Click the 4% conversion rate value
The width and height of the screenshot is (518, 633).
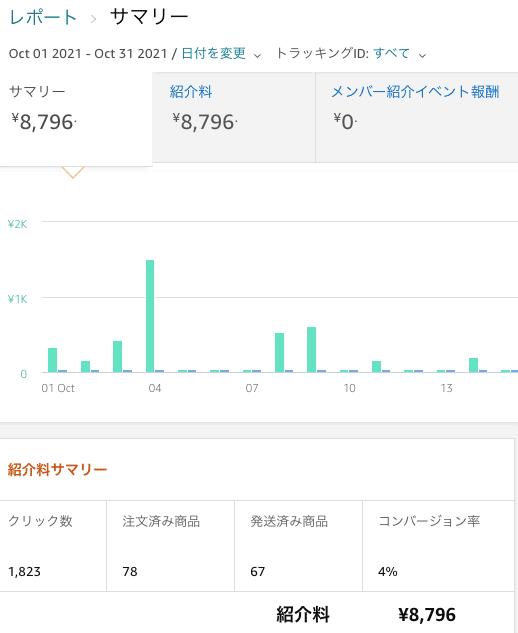[x=388, y=572]
